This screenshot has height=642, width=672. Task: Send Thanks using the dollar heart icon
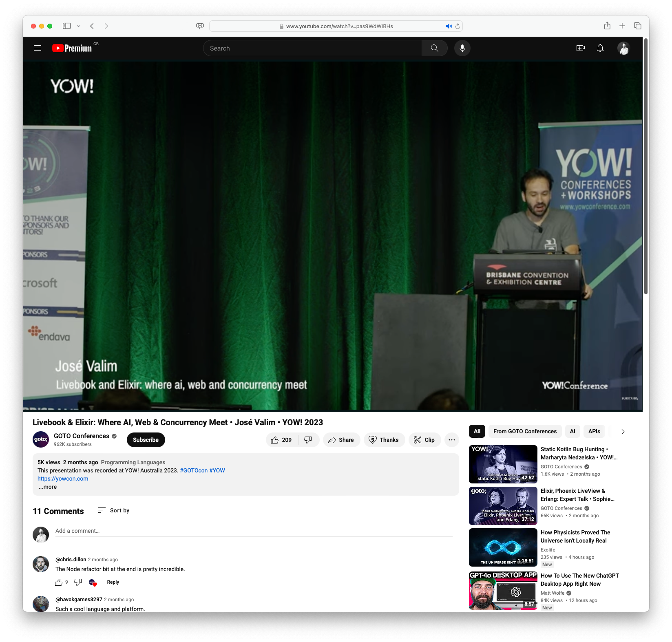[x=384, y=440]
